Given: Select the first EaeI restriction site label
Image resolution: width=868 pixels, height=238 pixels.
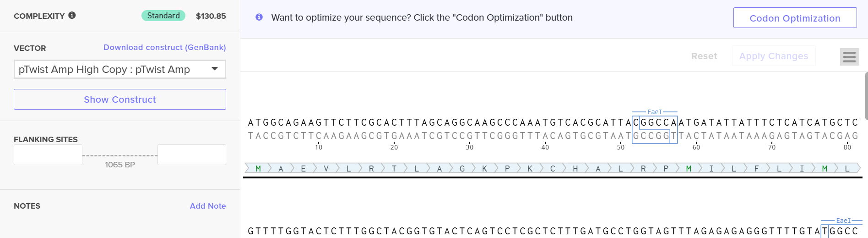Looking at the screenshot, I should pyautogui.click(x=654, y=112).
